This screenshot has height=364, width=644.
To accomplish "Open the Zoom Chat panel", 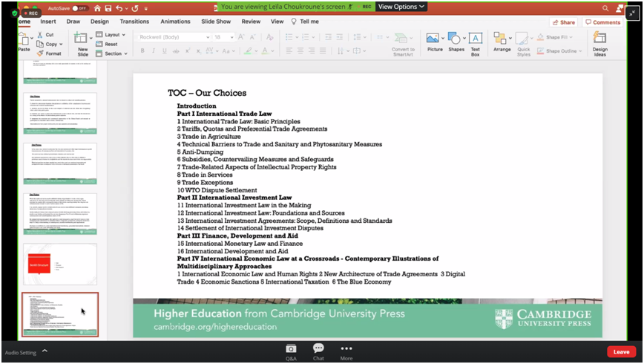I will click(318, 351).
